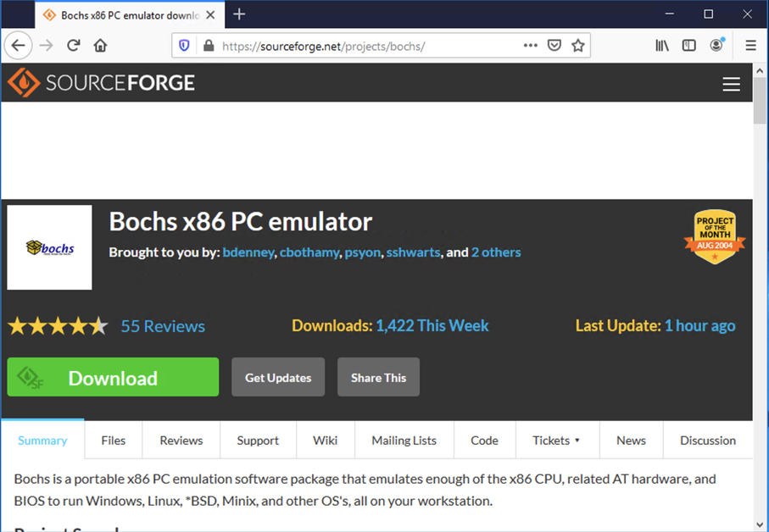Close the Bochs x86 tab
Image resolution: width=769 pixels, height=532 pixels.
click(210, 15)
